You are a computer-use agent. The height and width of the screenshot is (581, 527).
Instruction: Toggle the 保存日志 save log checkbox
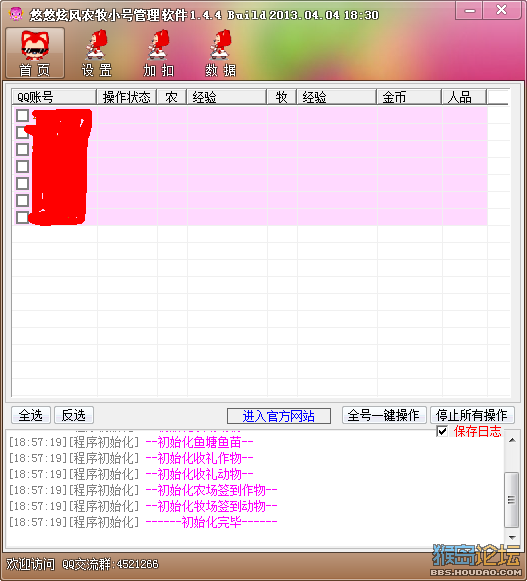coord(442,431)
